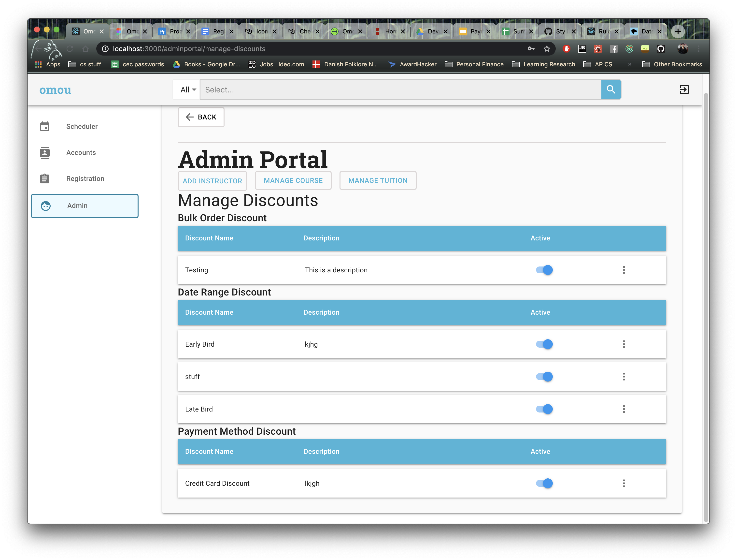Click the back arrow icon above Admin Portal

tap(190, 117)
